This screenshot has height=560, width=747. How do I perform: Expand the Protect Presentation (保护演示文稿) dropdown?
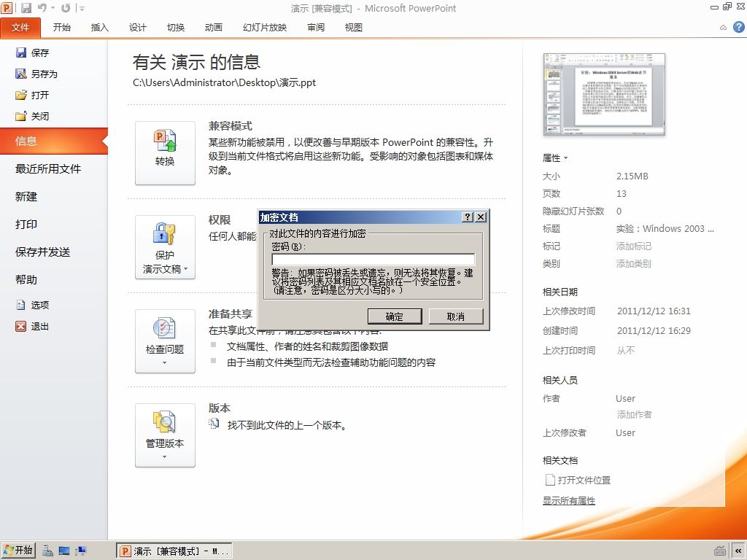(165, 247)
